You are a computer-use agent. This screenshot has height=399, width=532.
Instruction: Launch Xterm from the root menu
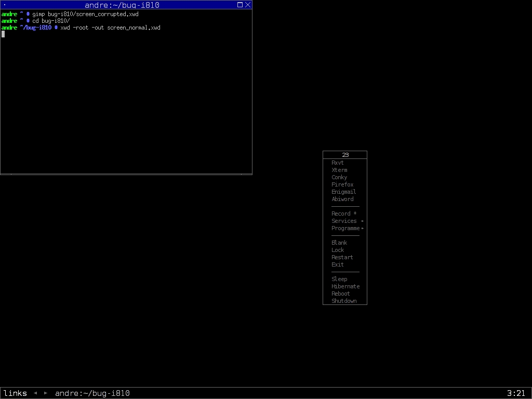point(339,170)
